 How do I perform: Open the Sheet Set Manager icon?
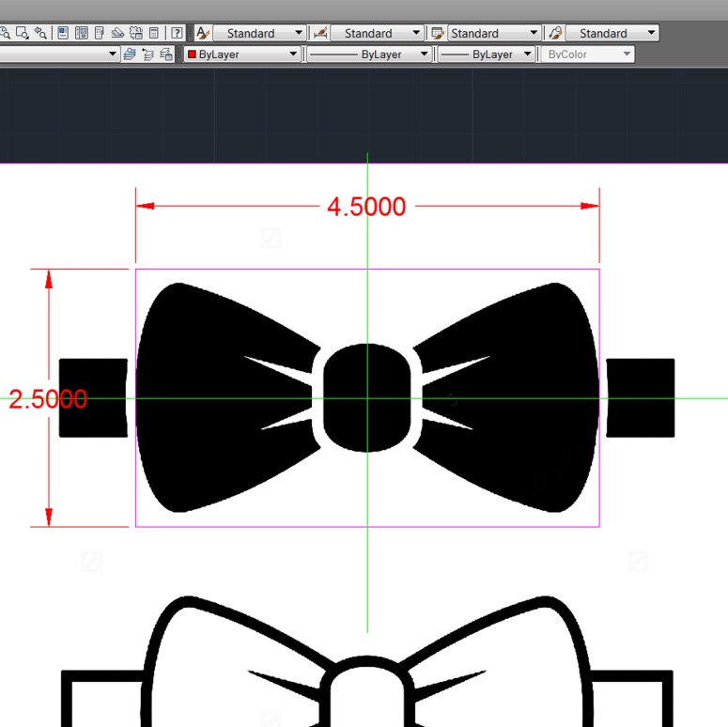click(117, 33)
